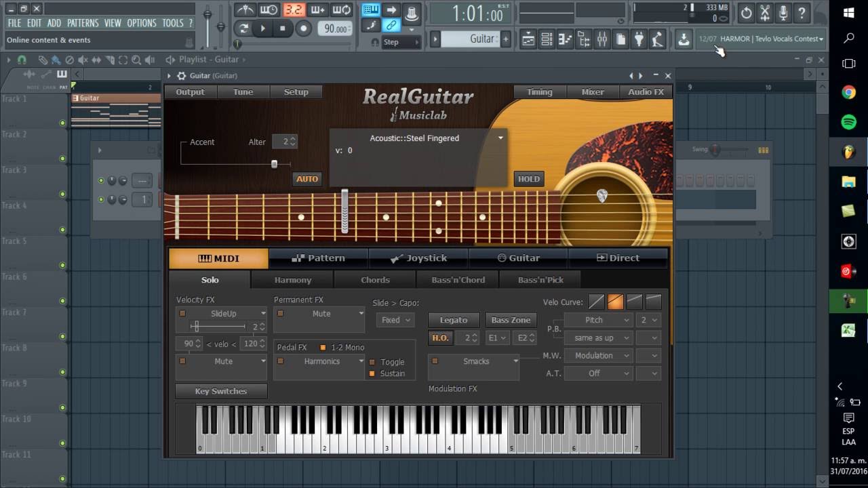Toggle the H.O. hammer-on button
Viewport: 868px width, 488px height.
pos(441,338)
